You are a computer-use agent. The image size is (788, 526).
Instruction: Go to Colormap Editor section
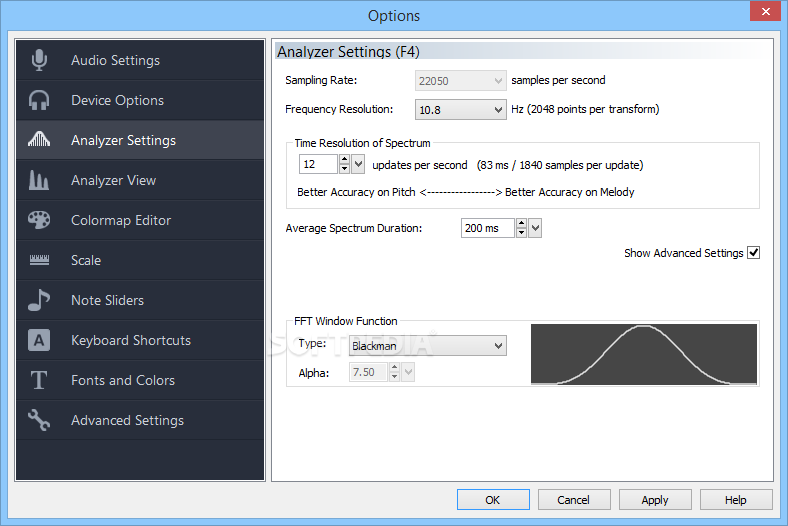click(x=140, y=220)
